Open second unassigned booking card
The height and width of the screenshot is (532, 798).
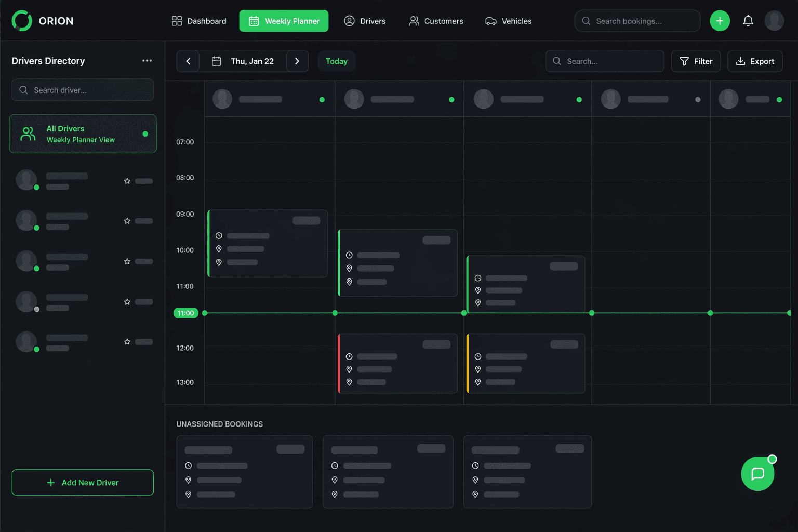click(388, 472)
